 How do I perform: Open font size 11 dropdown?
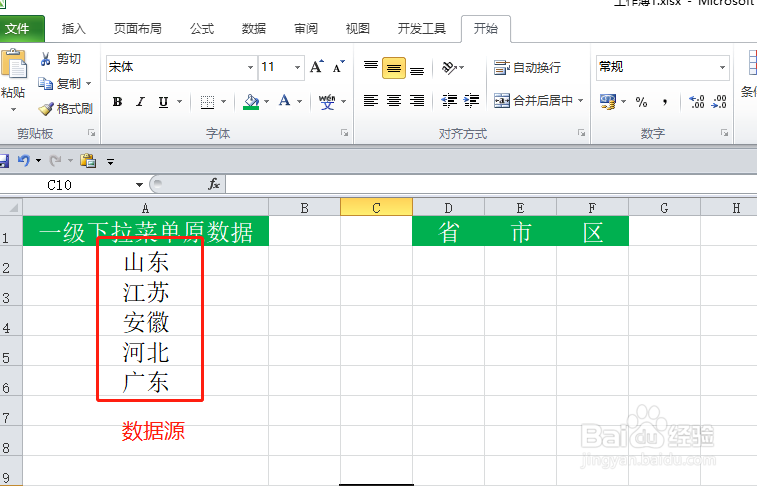tap(297, 68)
